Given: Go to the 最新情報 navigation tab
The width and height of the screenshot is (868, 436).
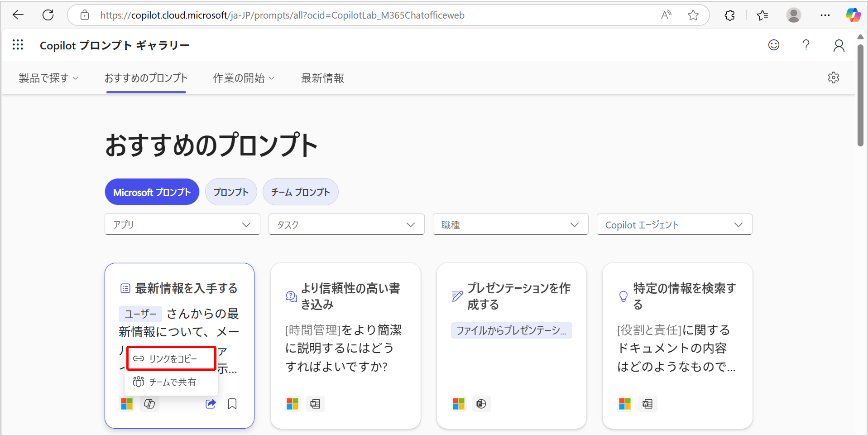Looking at the screenshot, I should pos(322,78).
